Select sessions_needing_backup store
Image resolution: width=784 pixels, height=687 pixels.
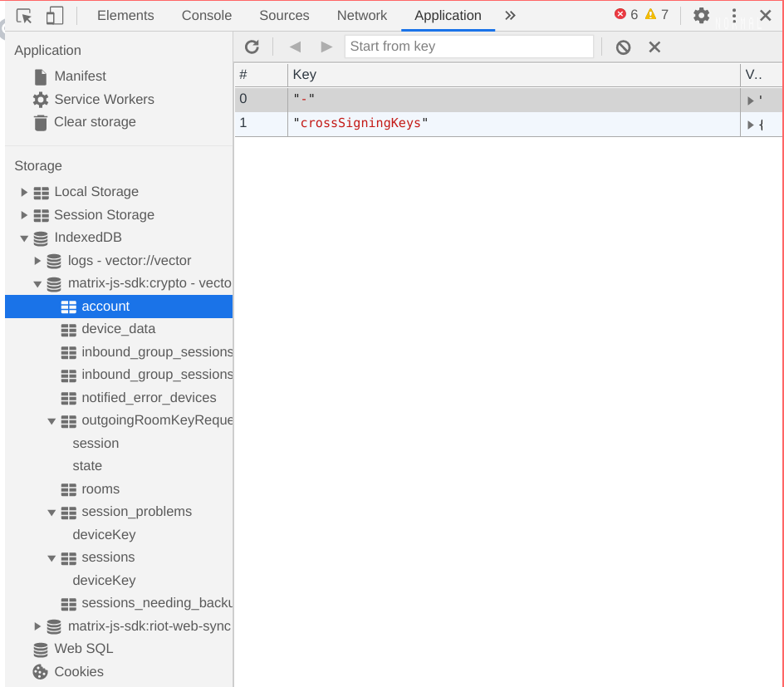coord(157,603)
